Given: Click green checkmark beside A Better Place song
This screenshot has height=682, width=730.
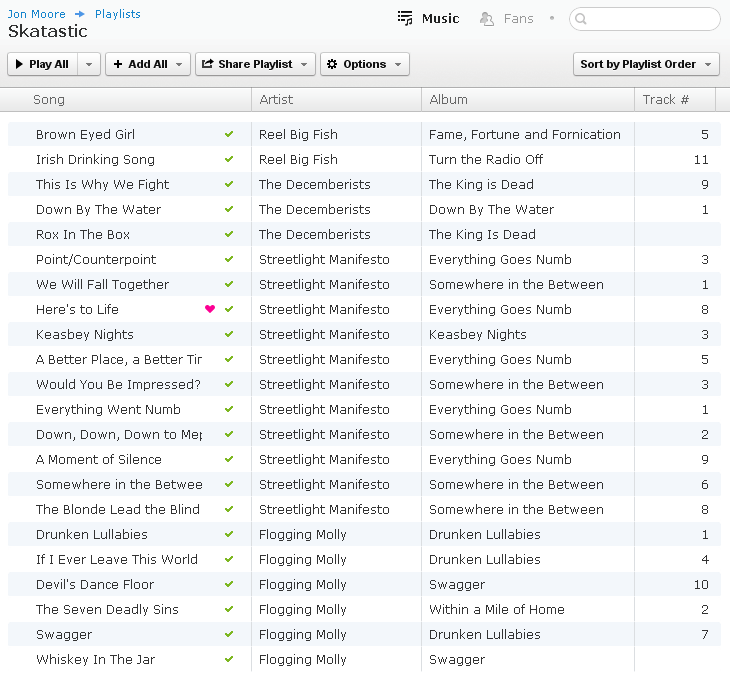Looking at the screenshot, I should pos(229,359).
